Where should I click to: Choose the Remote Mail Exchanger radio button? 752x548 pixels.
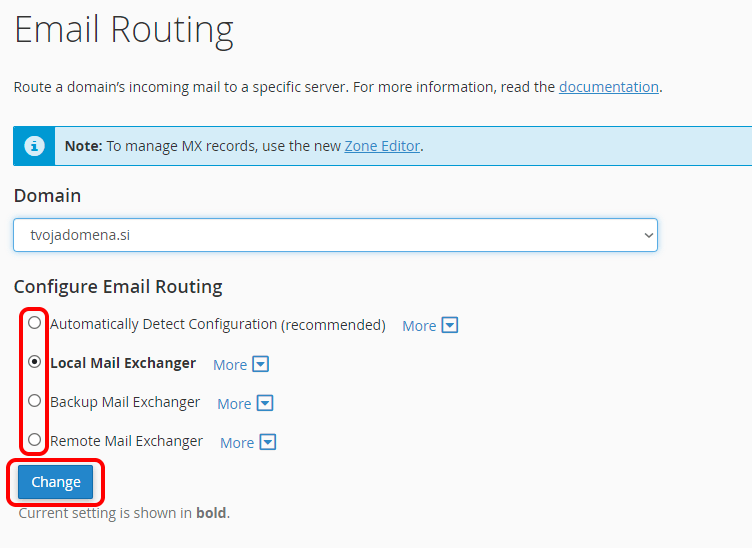35,440
